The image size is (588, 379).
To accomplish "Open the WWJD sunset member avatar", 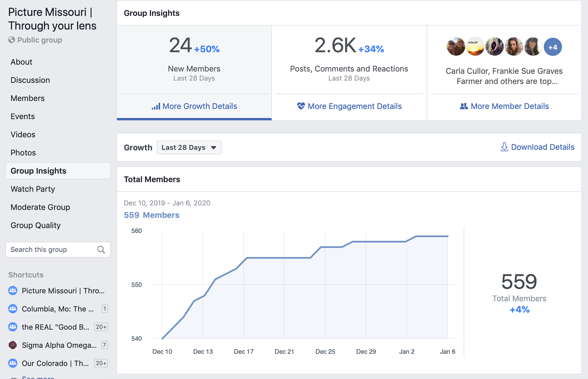I will tap(475, 47).
